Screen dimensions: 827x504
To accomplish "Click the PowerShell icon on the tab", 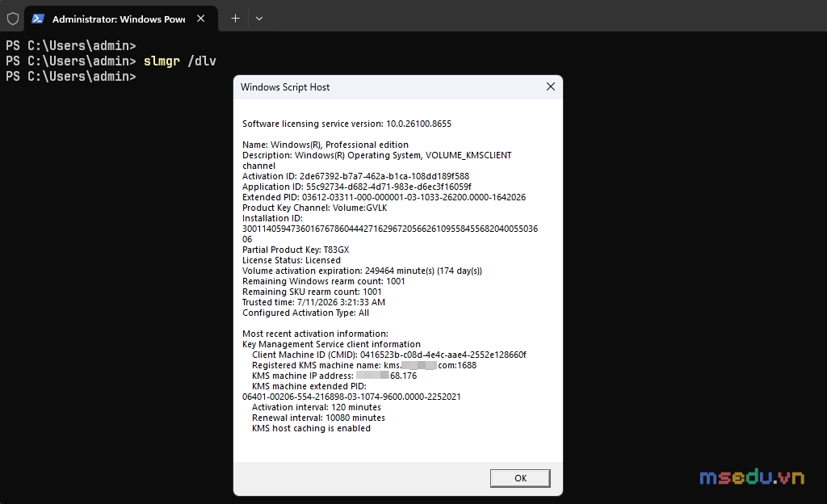I will click(37, 19).
